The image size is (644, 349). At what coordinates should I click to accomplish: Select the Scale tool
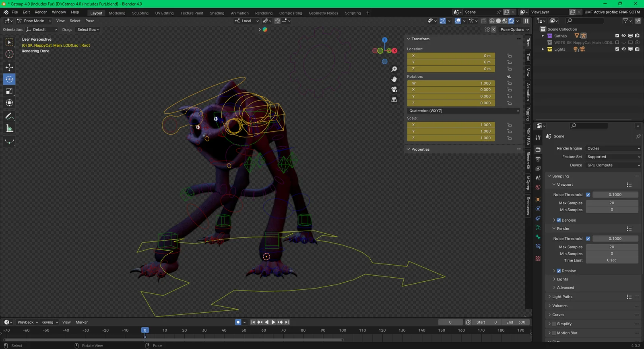pos(9,91)
